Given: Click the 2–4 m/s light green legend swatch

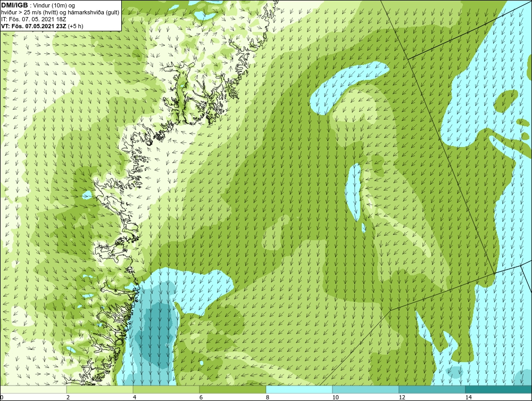Looking at the screenshot, I should 100,389.
